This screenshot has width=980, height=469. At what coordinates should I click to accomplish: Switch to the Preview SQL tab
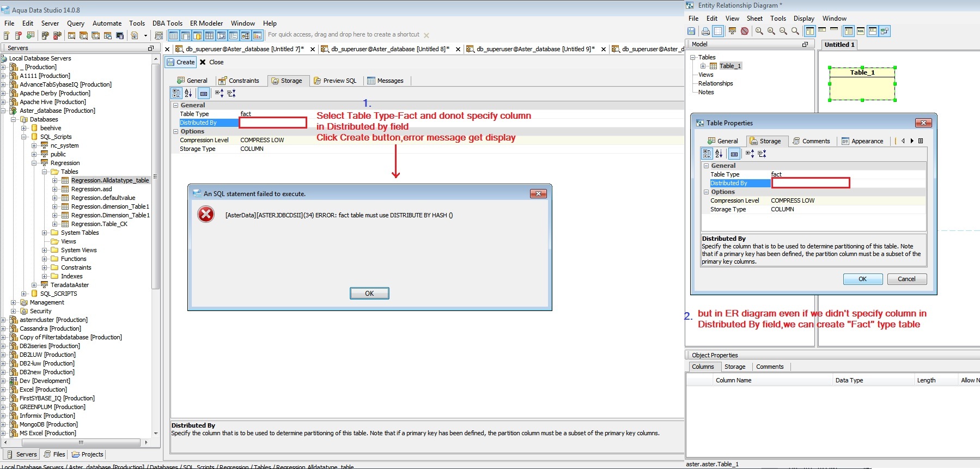[x=334, y=81]
